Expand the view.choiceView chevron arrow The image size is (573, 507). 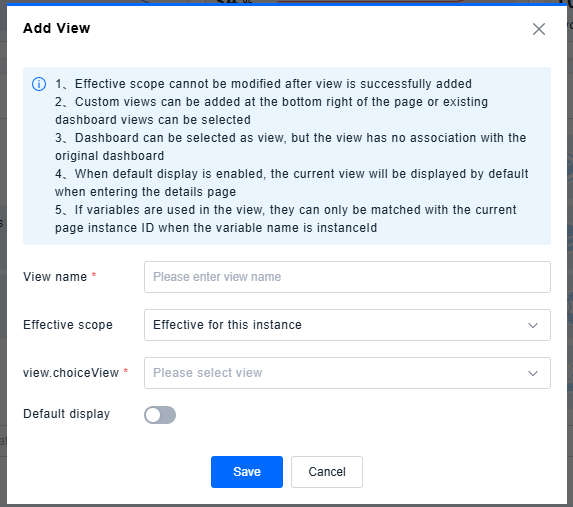tap(533, 373)
